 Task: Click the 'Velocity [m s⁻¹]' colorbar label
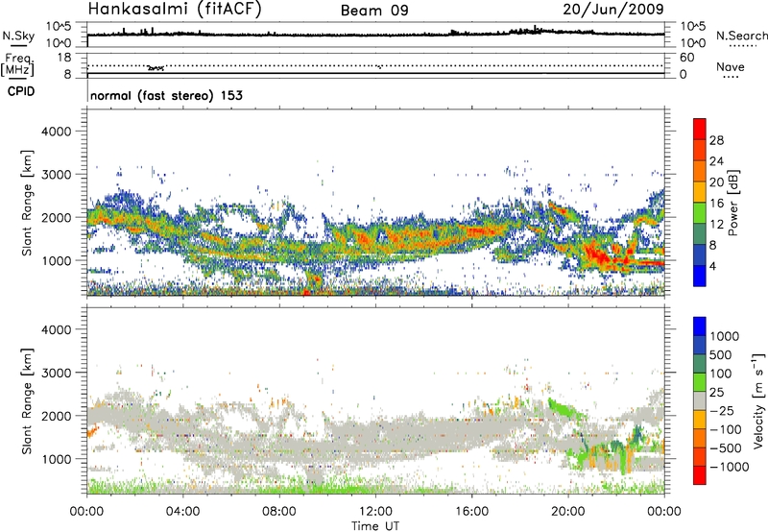pyautogui.click(x=758, y=400)
